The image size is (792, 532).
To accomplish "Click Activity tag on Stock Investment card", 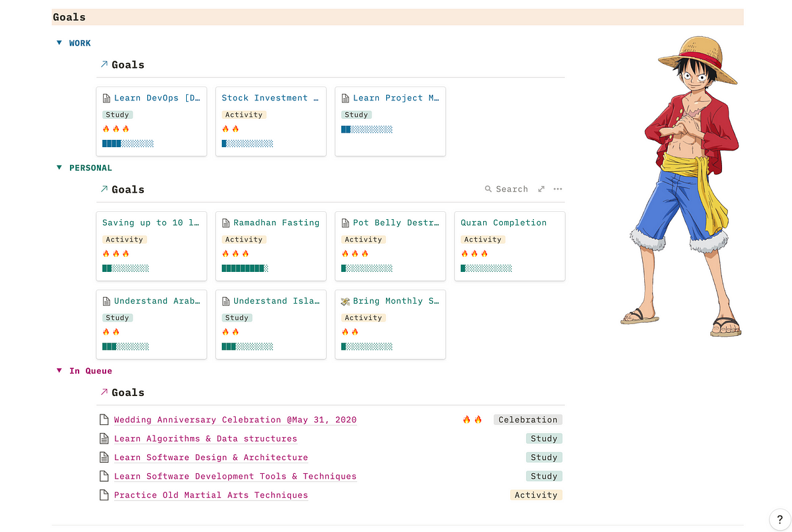I will click(244, 115).
